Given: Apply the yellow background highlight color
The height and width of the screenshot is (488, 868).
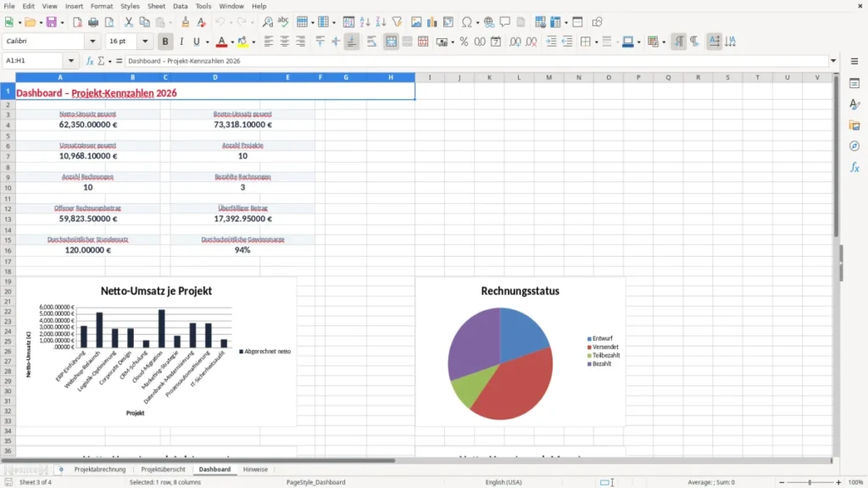Looking at the screenshot, I should pyautogui.click(x=242, y=42).
